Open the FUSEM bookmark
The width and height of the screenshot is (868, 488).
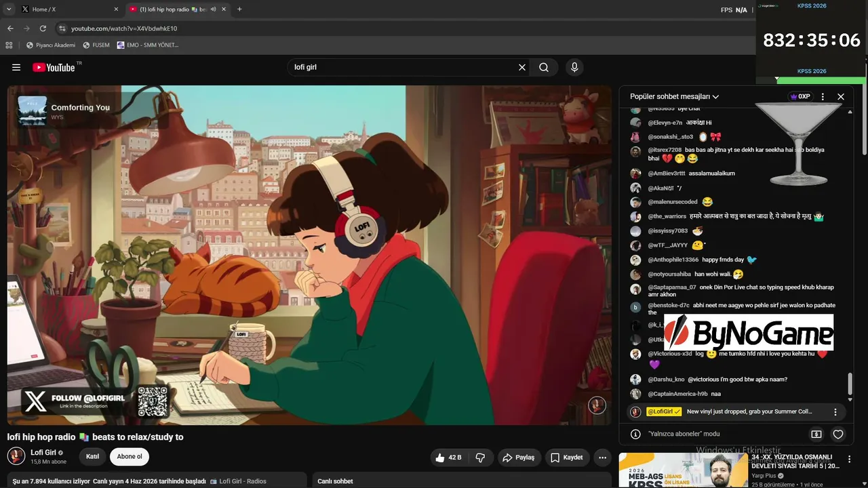[96, 45]
